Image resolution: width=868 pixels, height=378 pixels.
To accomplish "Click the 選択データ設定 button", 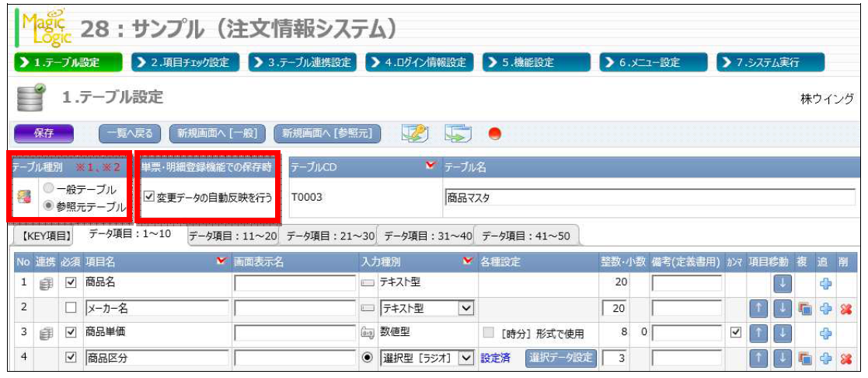I will [561, 359].
